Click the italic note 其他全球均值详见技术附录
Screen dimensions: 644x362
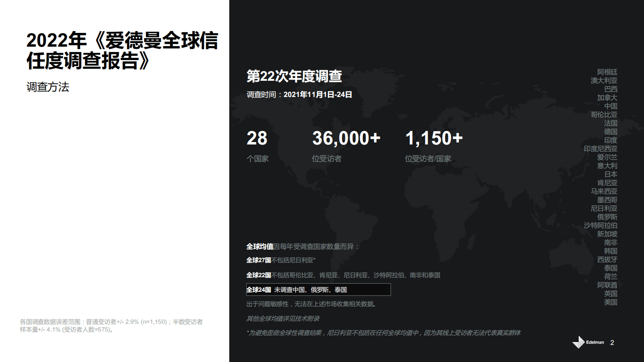coord(283,319)
